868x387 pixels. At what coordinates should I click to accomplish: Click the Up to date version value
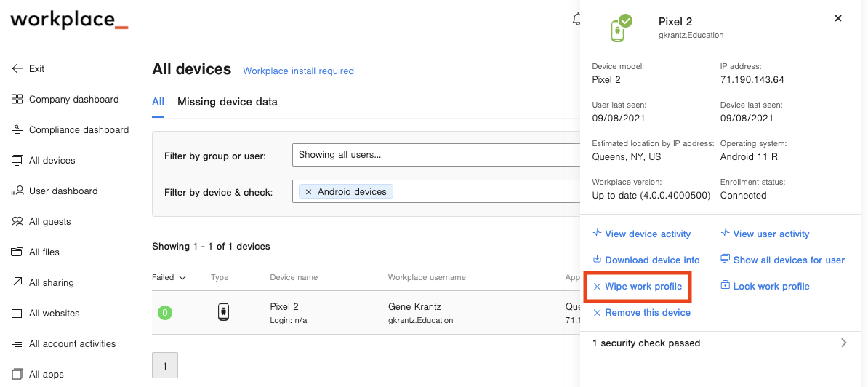(x=651, y=196)
